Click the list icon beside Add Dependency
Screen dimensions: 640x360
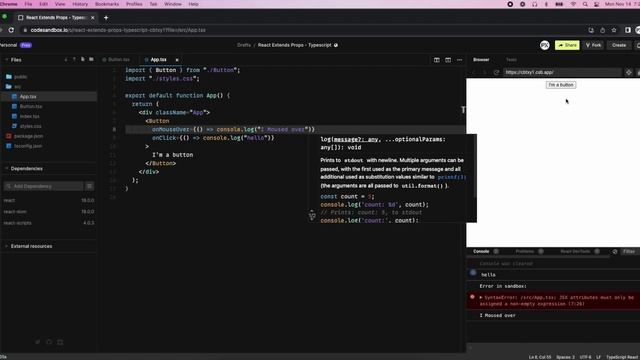click(89, 186)
